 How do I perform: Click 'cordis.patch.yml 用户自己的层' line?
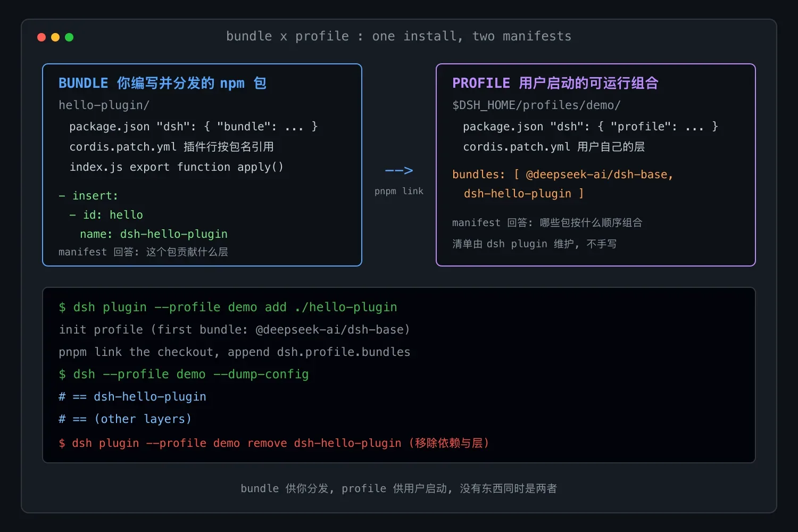[x=554, y=147]
